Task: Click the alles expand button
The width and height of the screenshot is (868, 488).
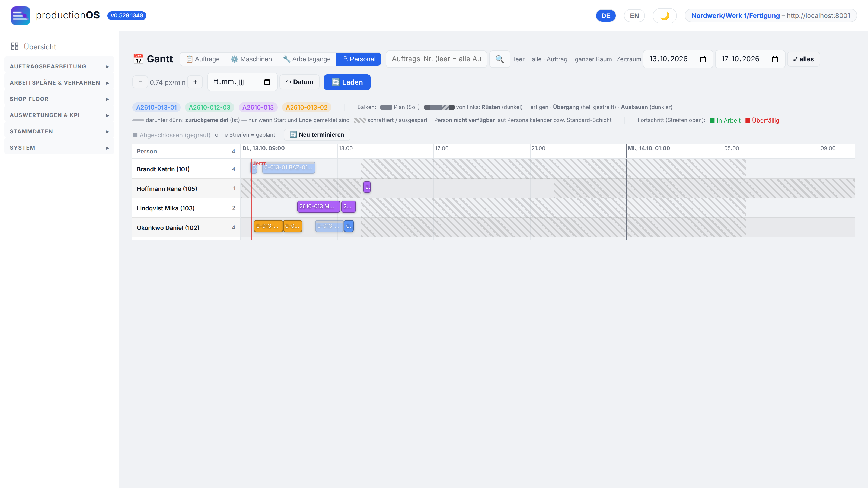Action: coord(803,59)
